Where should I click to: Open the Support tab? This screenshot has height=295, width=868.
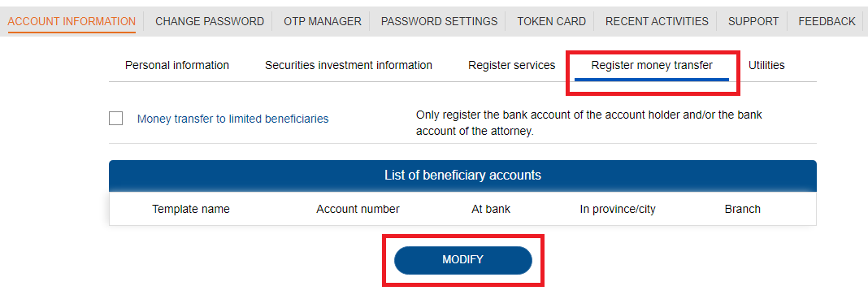click(753, 22)
